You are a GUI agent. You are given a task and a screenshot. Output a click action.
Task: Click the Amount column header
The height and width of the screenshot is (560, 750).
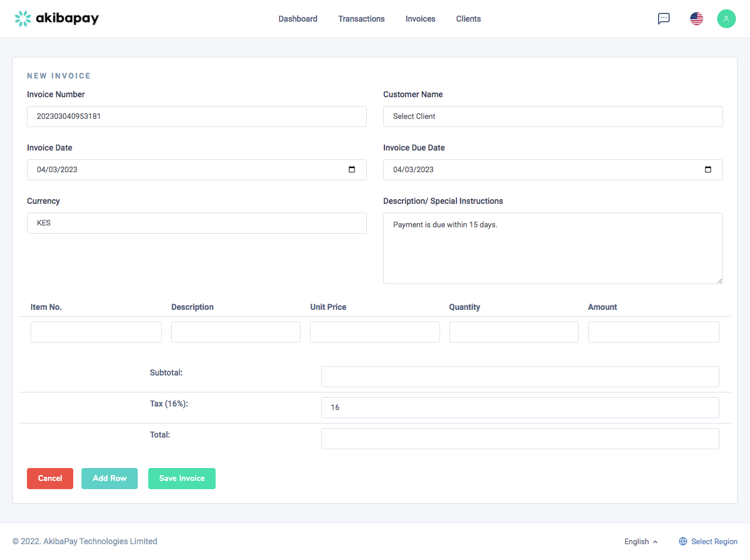coord(602,307)
